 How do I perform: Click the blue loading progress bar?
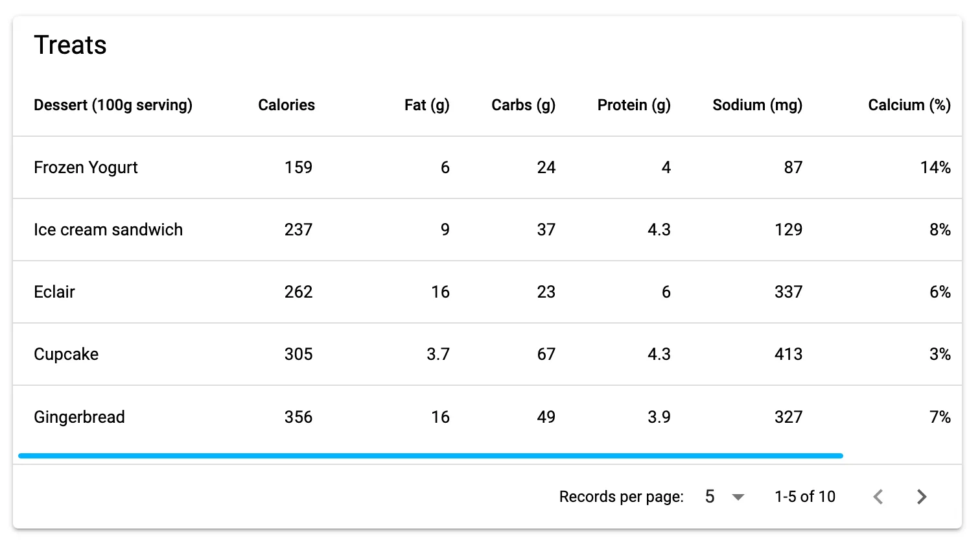click(430, 456)
